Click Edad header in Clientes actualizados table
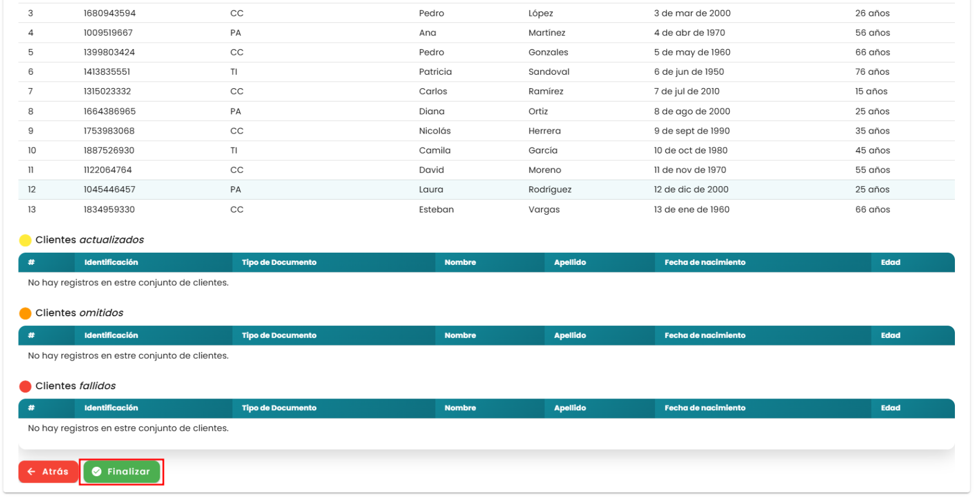 (x=890, y=263)
